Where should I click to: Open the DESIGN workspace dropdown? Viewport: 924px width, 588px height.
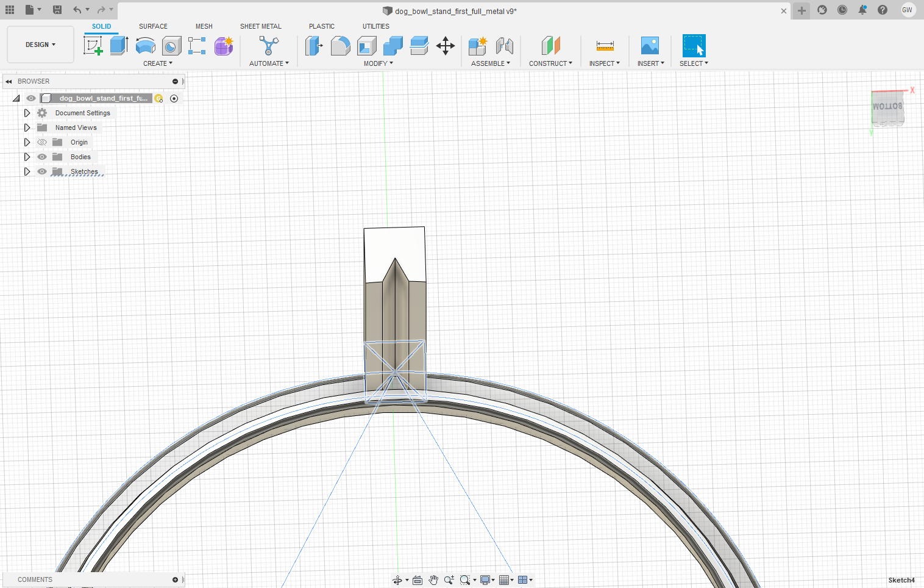click(x=40, y=45)
